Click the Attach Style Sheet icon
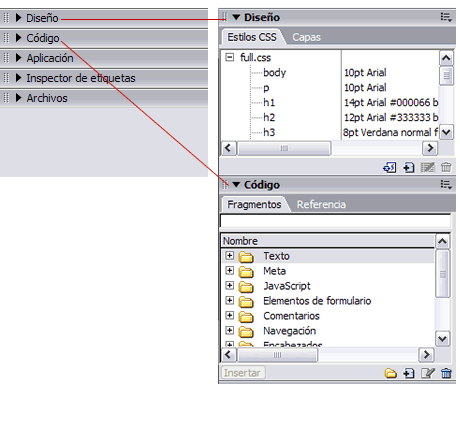The width and height of the screenshot is (460, 430). (x=389, y=167)
